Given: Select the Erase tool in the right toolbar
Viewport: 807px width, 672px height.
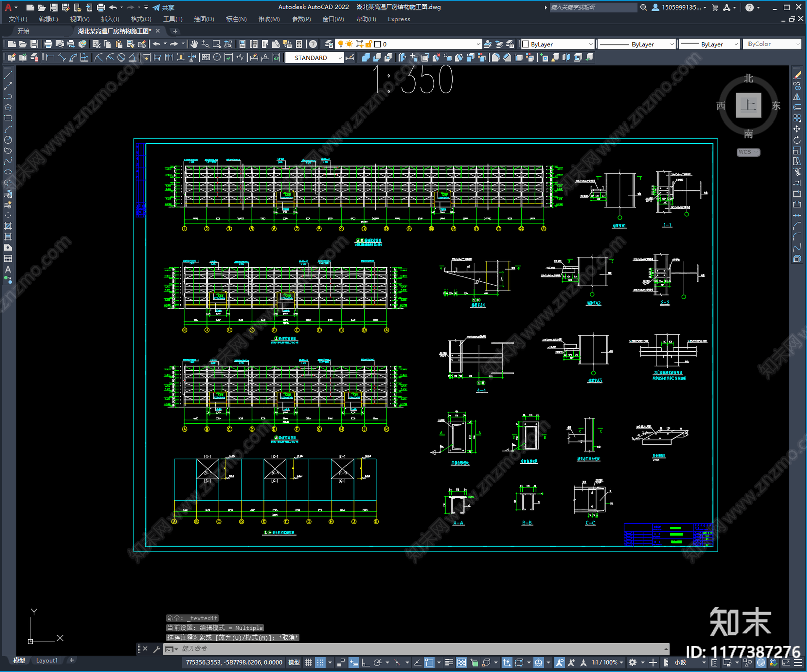Looking at the screenshot, I should (797, 75).
